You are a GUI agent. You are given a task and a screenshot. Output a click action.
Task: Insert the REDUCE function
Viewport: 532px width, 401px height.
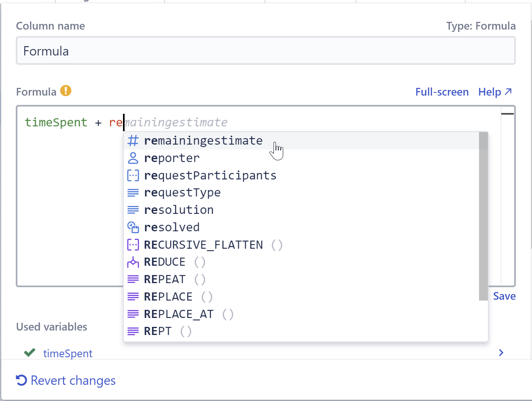pos(301,262)
